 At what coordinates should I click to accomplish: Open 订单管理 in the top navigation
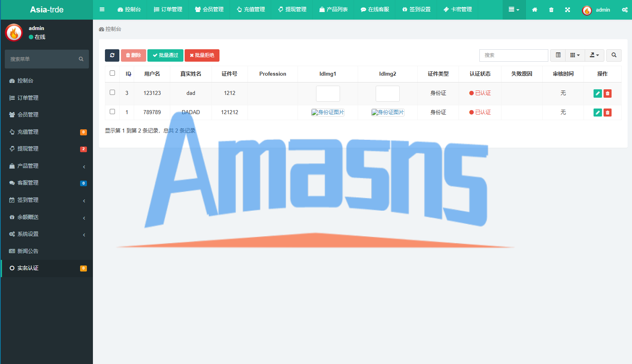tap(168, 10)
